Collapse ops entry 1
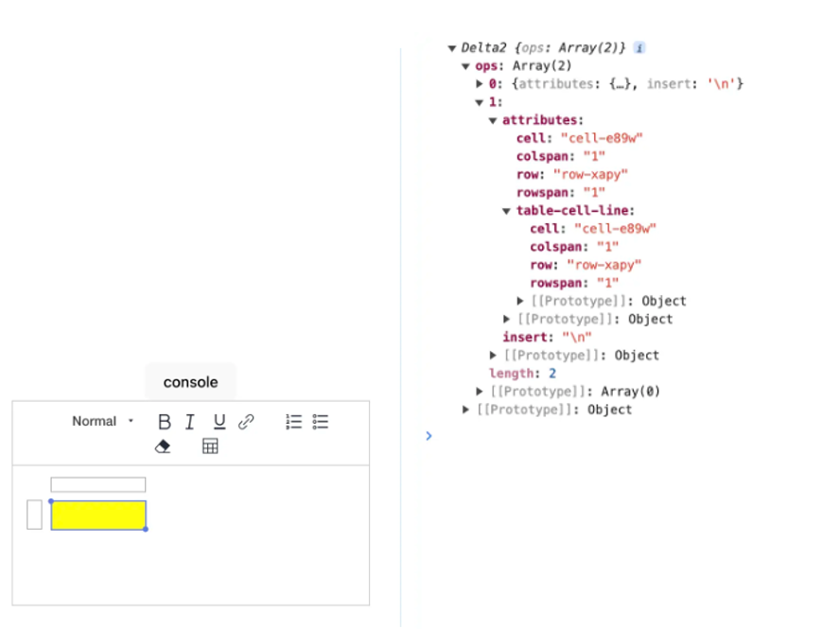 480,102
